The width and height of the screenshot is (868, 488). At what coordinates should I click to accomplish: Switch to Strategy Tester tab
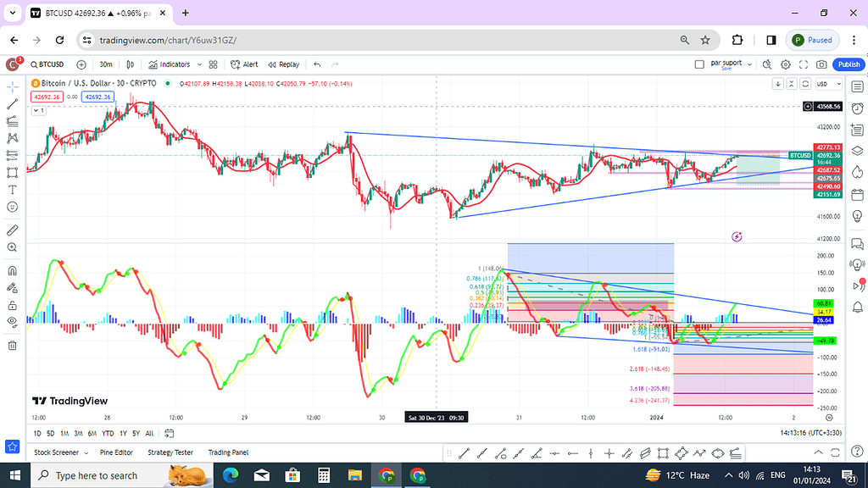pyautogui.click(x=170, y=452)
